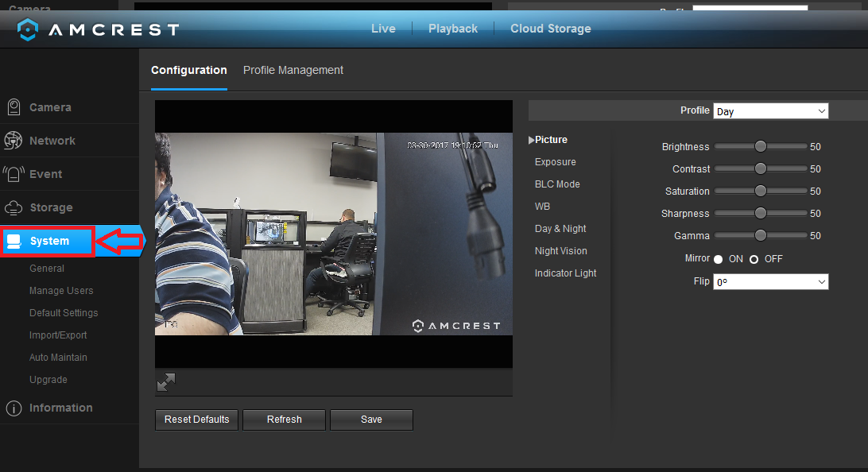Open Night Vision settings
The height and width of the screenshot is (472, 868).
560,250
